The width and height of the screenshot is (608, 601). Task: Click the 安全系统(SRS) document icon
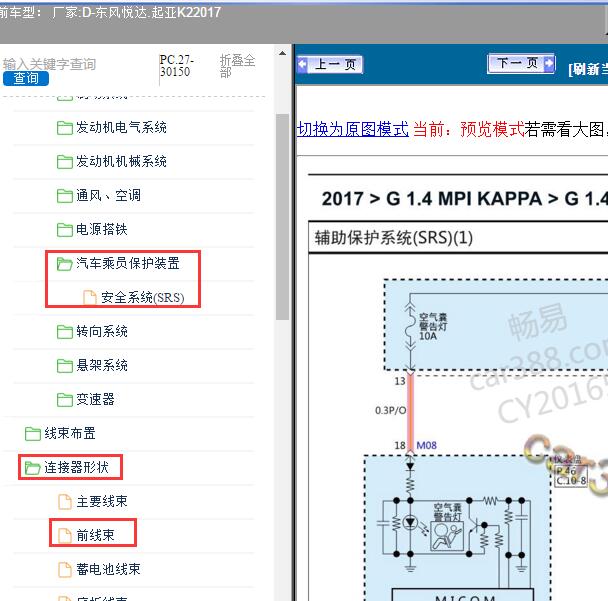pyautogui.click(x=90, y=298)
